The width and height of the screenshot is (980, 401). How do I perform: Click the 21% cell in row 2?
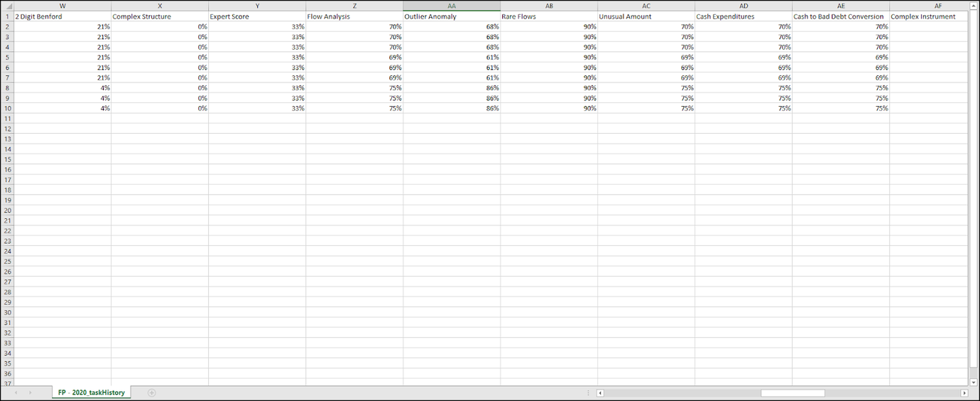(62, 26)
